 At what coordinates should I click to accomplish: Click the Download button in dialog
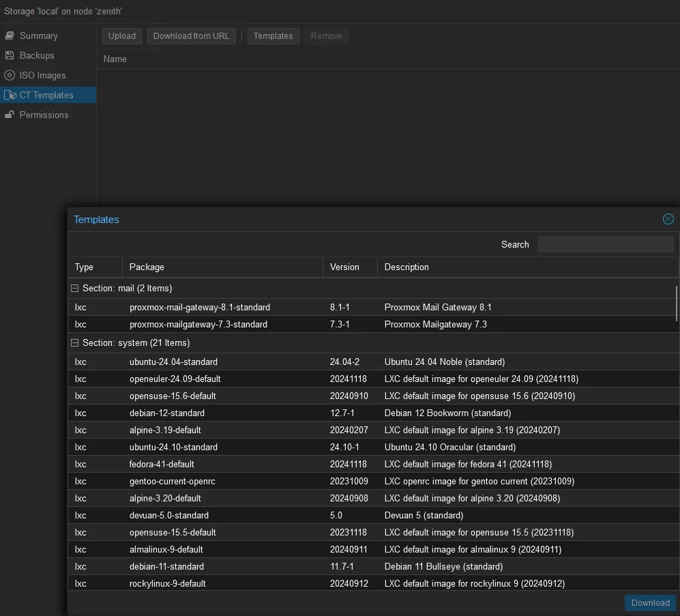tap(650, 602)
